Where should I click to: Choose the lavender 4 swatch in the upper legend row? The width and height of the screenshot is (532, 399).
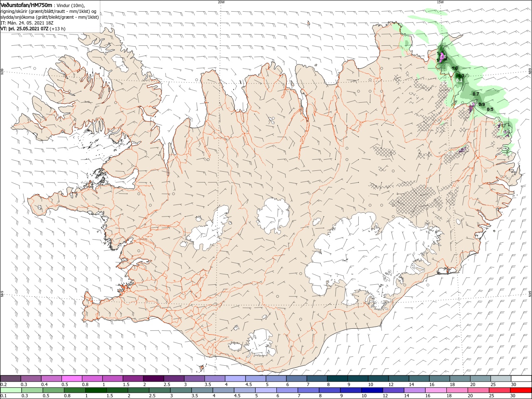[235, 379]
